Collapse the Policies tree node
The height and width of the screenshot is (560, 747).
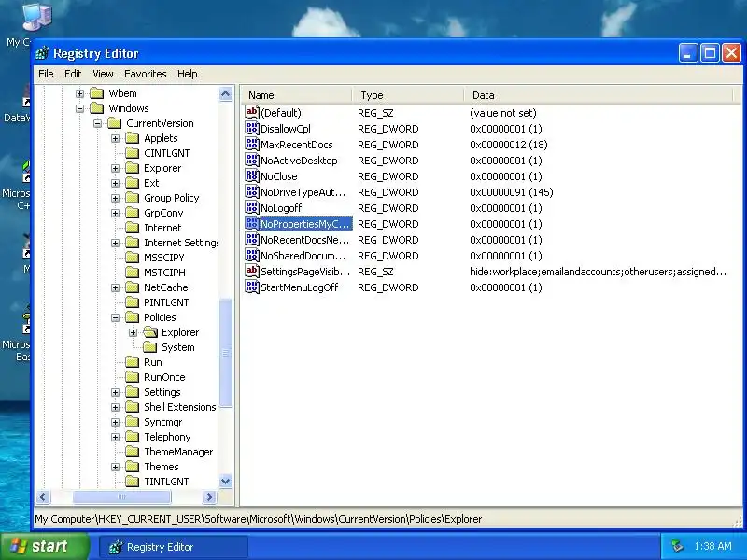tap(115, 317)
